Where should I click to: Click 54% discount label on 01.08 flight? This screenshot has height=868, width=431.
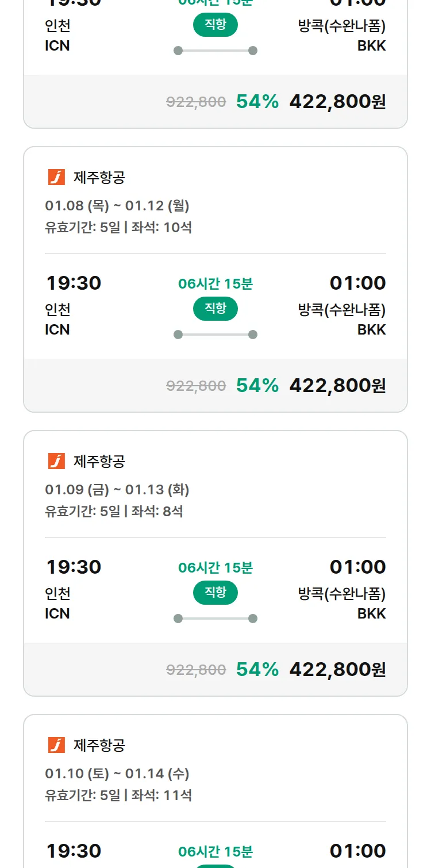(257, 385)
